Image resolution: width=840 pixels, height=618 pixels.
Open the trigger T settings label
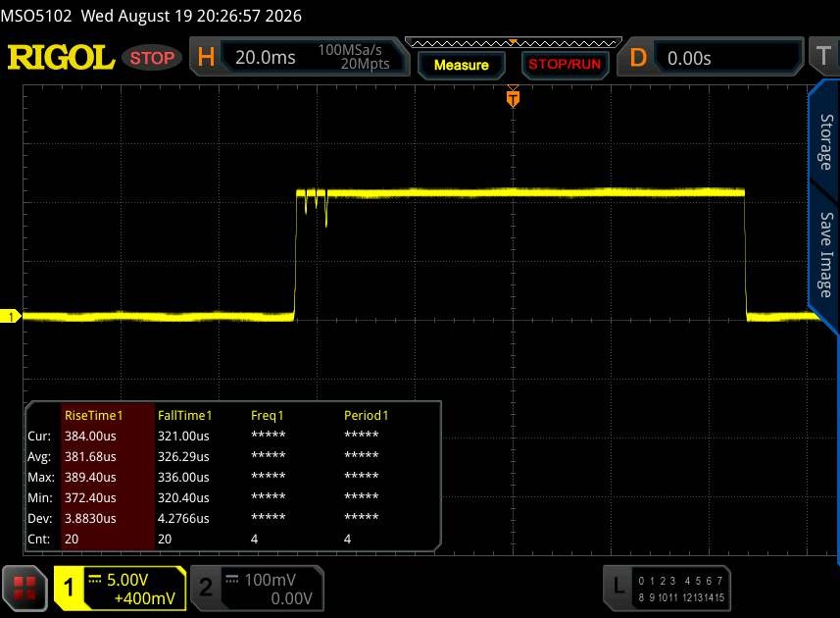pos(823,56)
